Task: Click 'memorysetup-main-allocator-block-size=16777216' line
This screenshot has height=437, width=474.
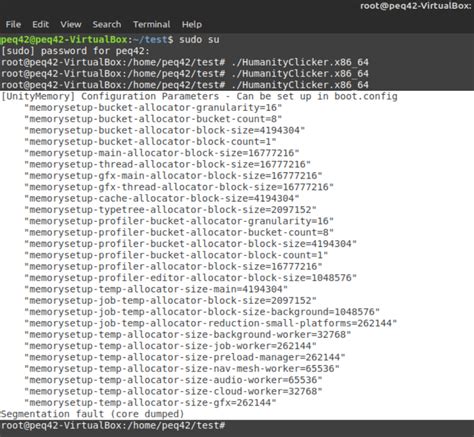Action: click(x=162, y=153)
